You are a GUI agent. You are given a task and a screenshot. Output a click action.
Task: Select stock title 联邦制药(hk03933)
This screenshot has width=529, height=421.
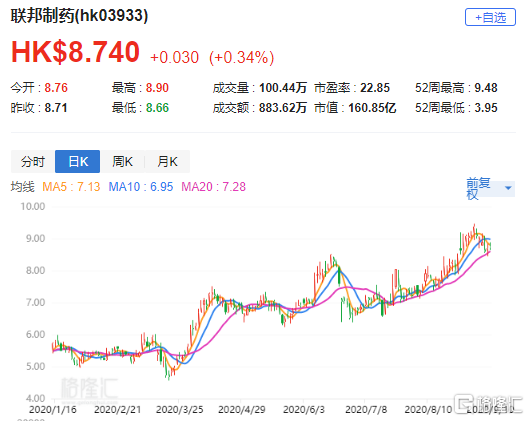[79, 16]
